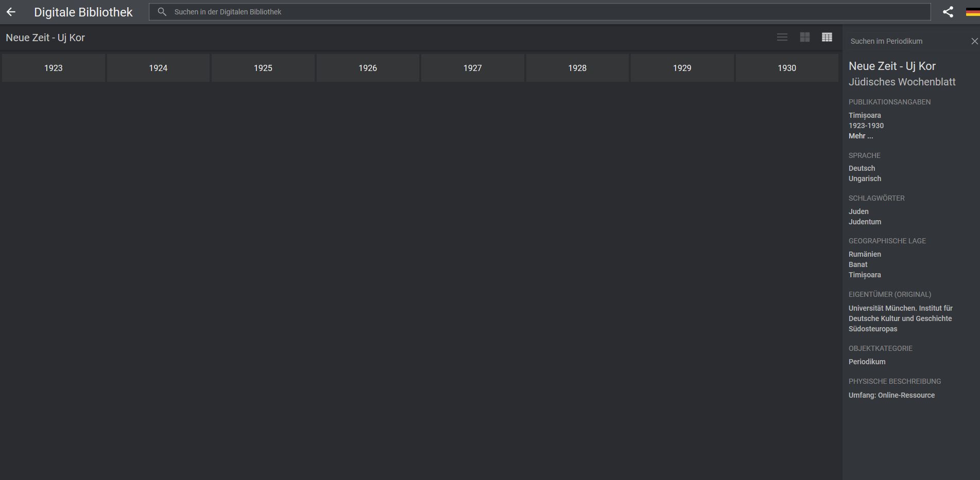
Task: Click the 'SPRACHE' section label
Action: [x=864, y=155]
